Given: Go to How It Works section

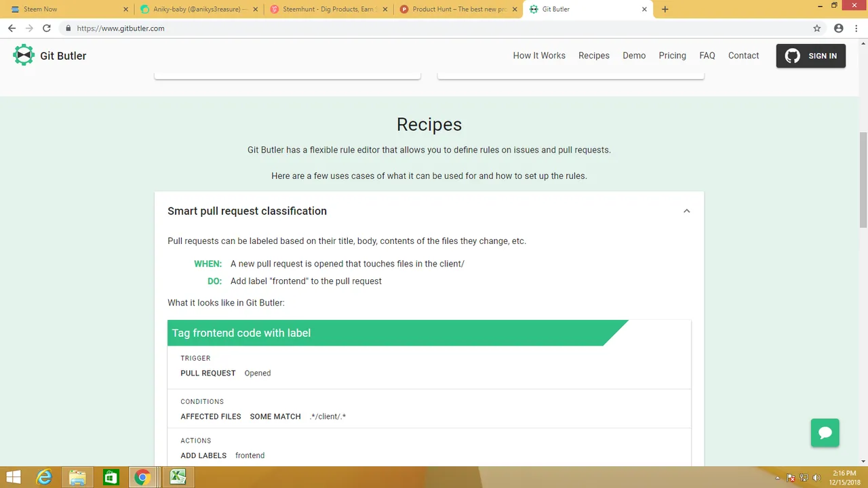Looking at the screenshot, I should [539, 56].
